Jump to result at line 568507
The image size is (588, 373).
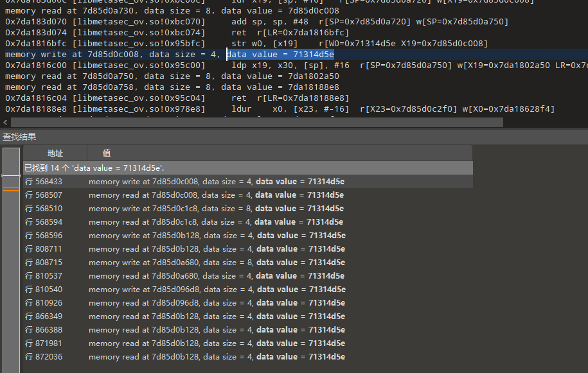pos(44,195)
